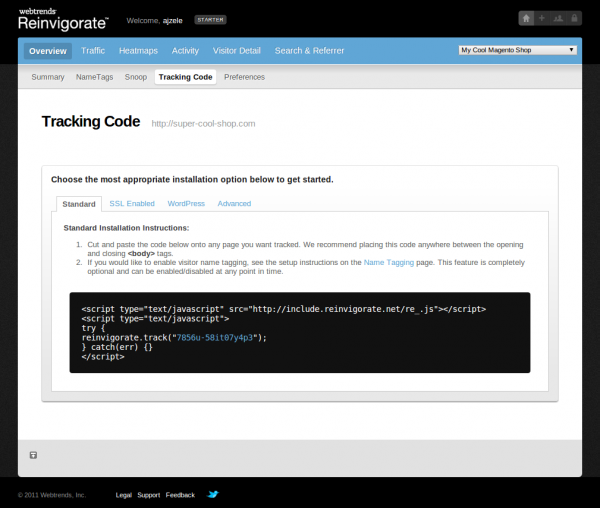
Task: Open the Advanced installation tab
Action: (234, 204)
